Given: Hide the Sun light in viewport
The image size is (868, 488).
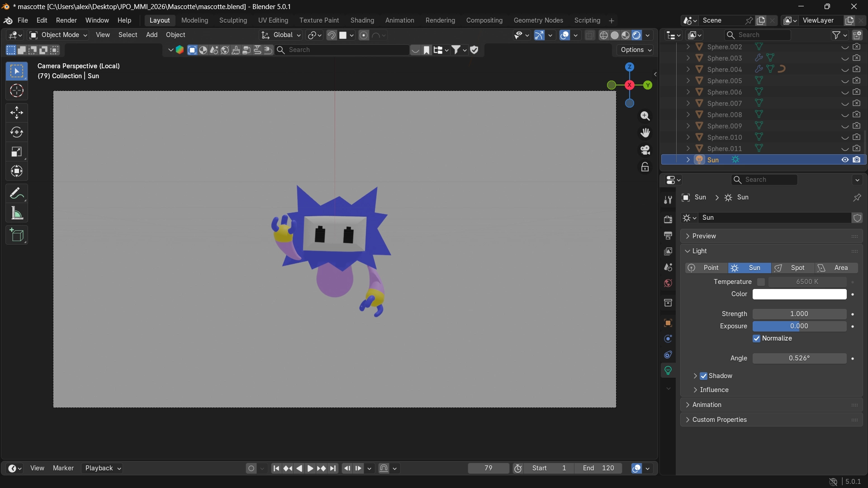Looking at the screenshot, I should point(844,160).
